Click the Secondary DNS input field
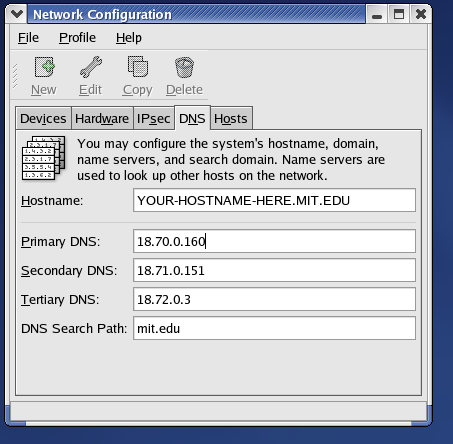 coord(274,270)
